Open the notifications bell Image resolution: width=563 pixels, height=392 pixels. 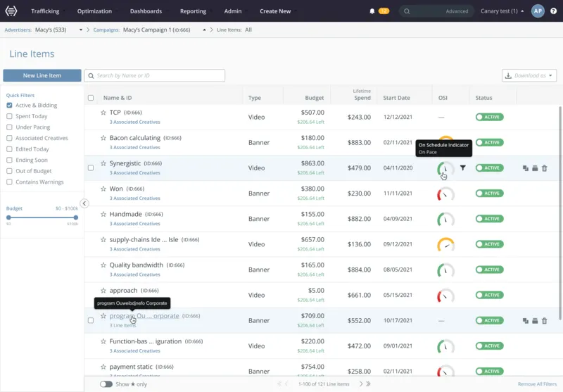[372, 11]
